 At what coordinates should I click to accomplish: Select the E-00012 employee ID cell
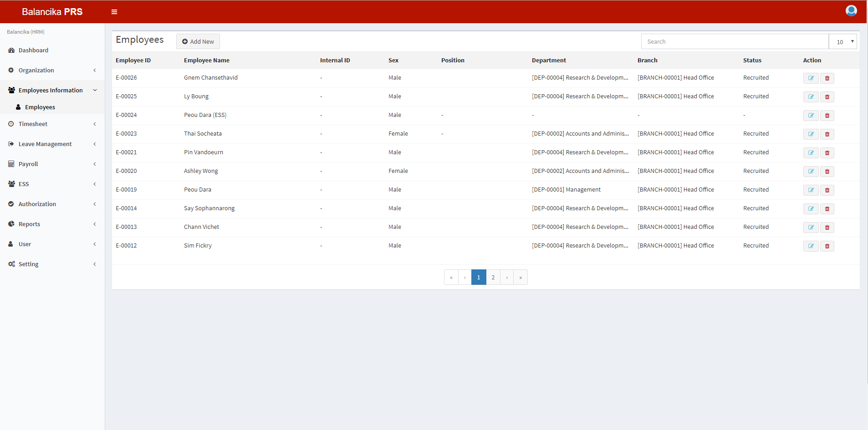pyautogui.click(x=126, y=246)
